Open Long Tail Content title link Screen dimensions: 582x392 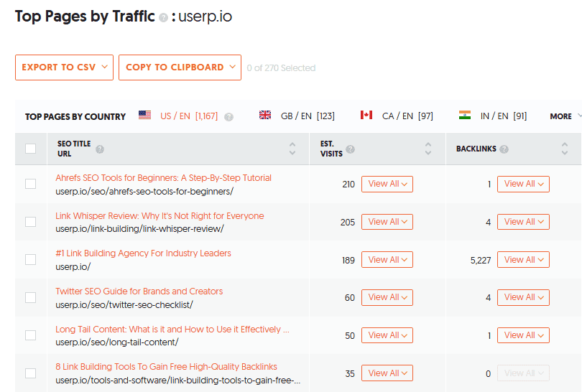point(172,330)
